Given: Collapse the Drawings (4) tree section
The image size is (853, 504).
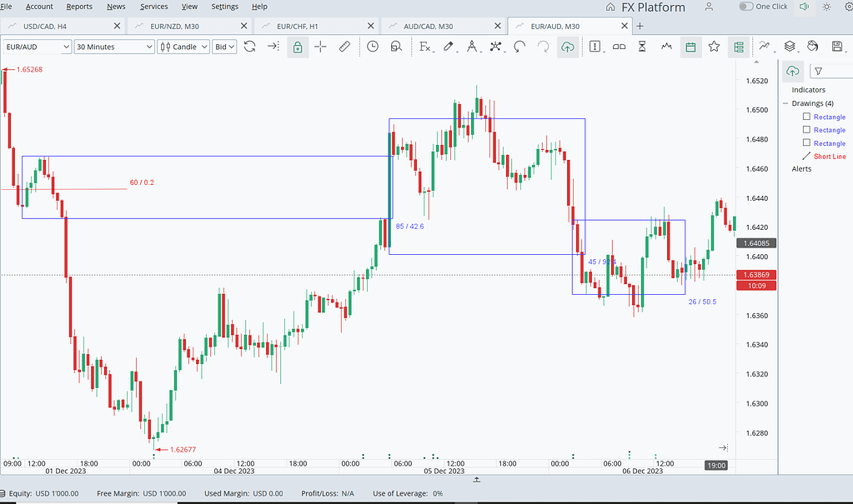Looking at the screenshot, I should 785,103.
